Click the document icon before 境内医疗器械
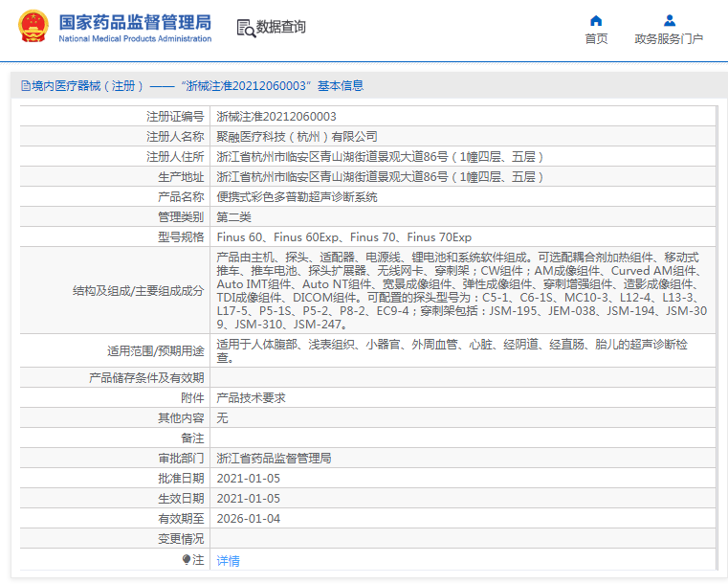Image resolution: width=728 pixels, height=584 pixels. click(x=26, y=85)
